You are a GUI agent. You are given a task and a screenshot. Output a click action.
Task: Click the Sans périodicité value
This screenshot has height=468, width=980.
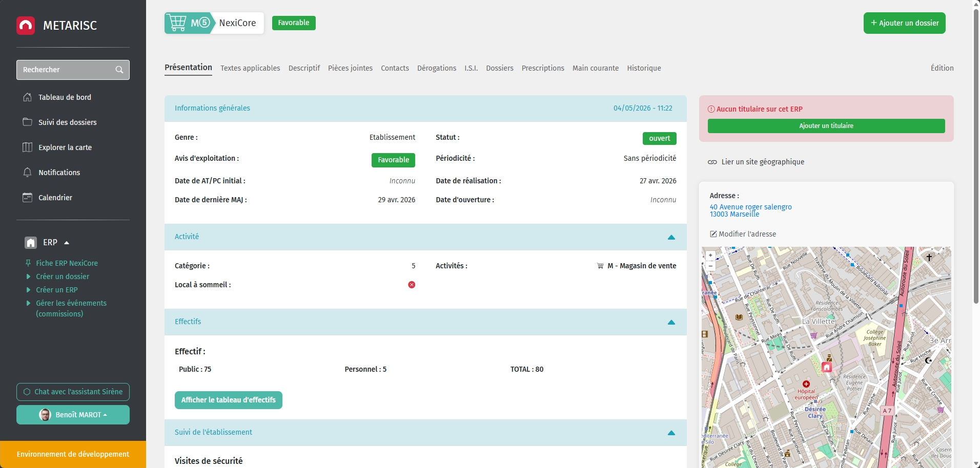pyautogui.click(x=650, y=158)
